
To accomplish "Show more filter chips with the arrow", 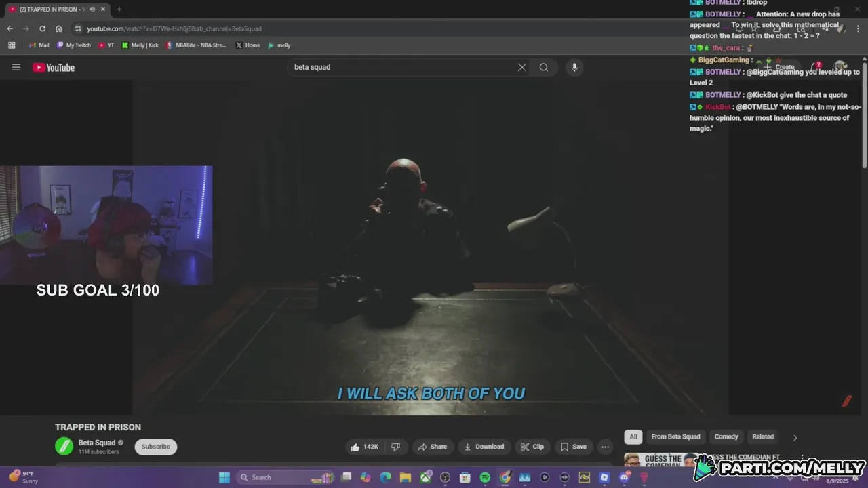I will pos(795,437).
